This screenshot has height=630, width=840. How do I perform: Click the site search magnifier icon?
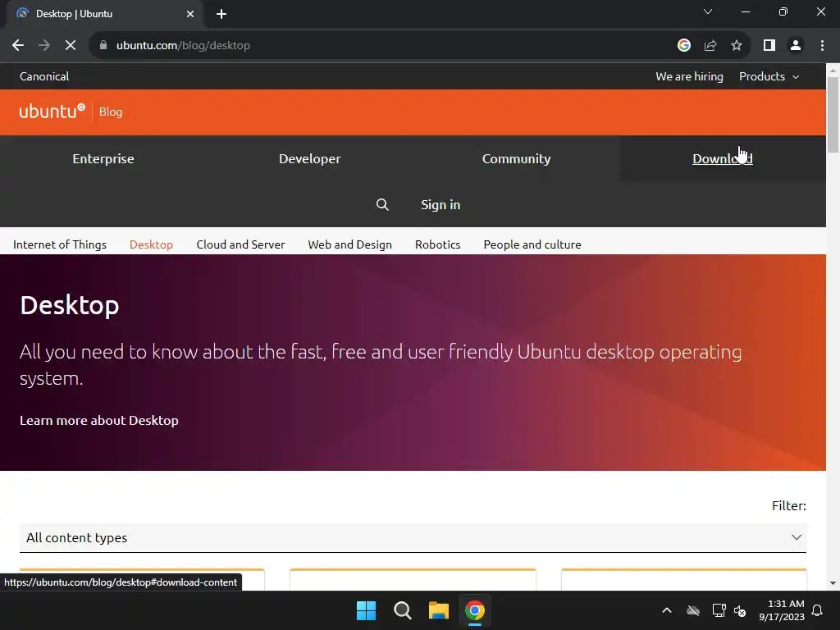tap(382, 204)
